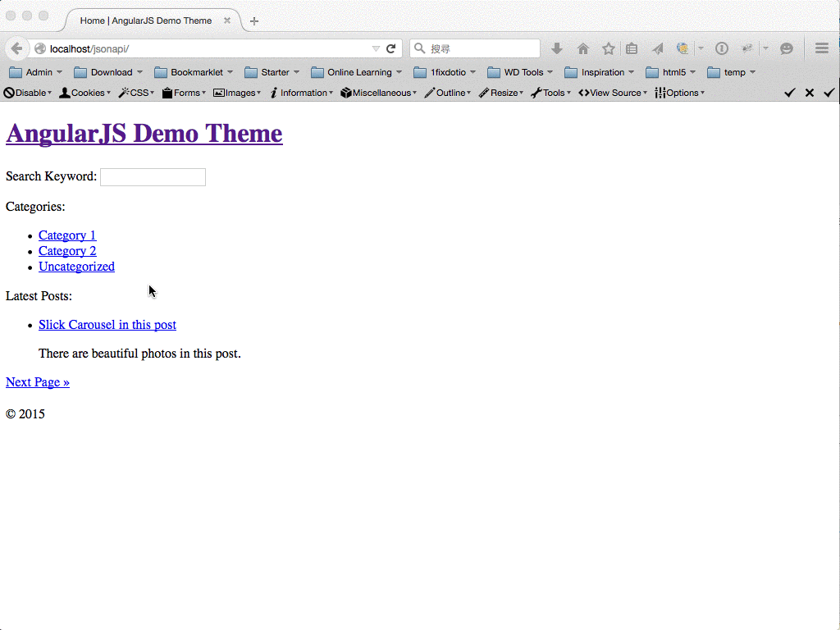
Task: Open the circled keyhole extension icon
Action: point(722,48)
